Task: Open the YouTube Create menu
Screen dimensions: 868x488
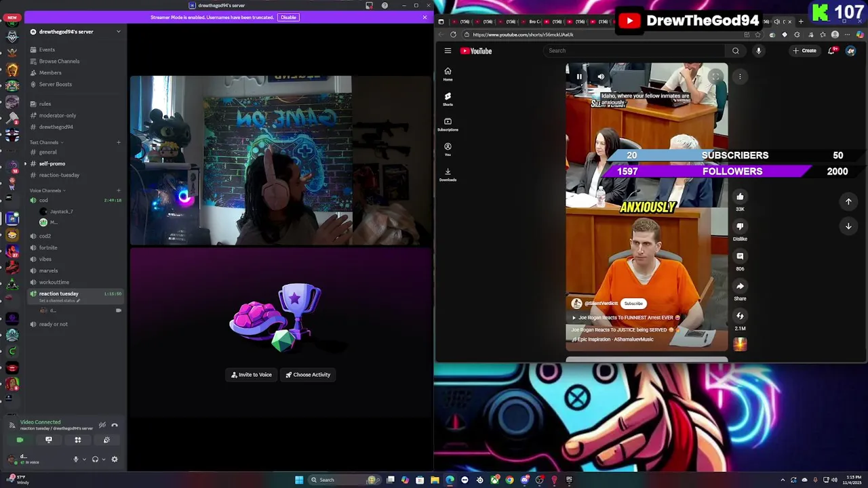Action: (805, 51)
